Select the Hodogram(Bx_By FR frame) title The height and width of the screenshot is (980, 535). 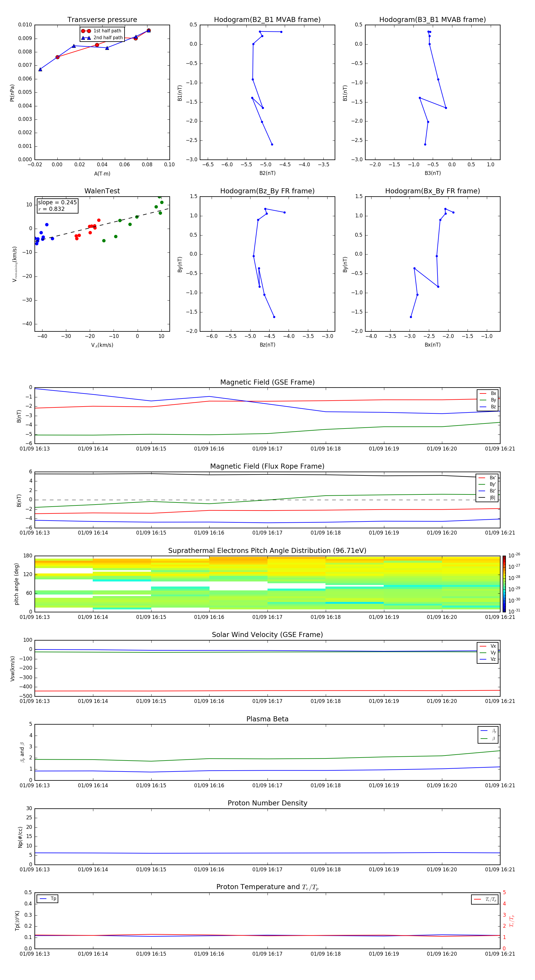point(432,191)
